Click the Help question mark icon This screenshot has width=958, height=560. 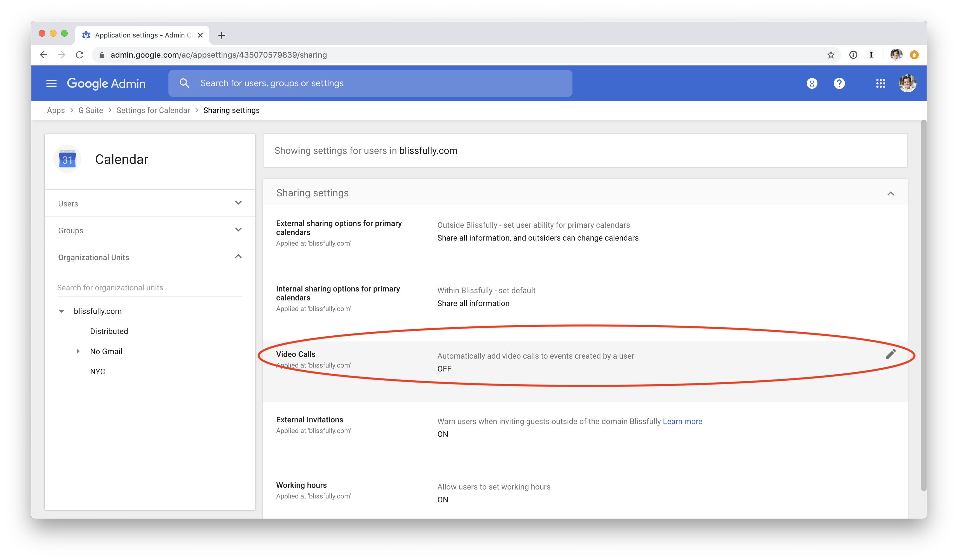(839, 83)
